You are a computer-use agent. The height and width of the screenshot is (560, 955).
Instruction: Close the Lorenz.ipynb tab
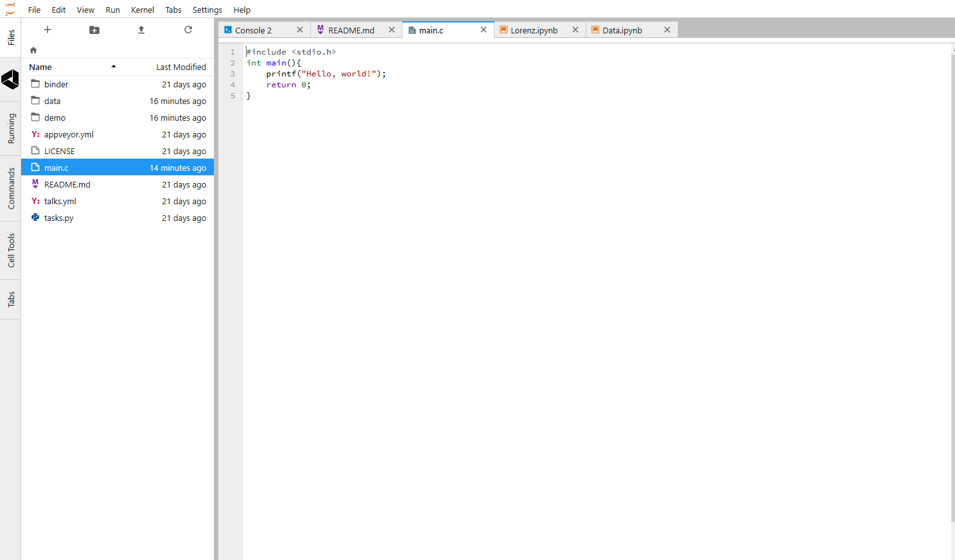[x=575, y=30]
